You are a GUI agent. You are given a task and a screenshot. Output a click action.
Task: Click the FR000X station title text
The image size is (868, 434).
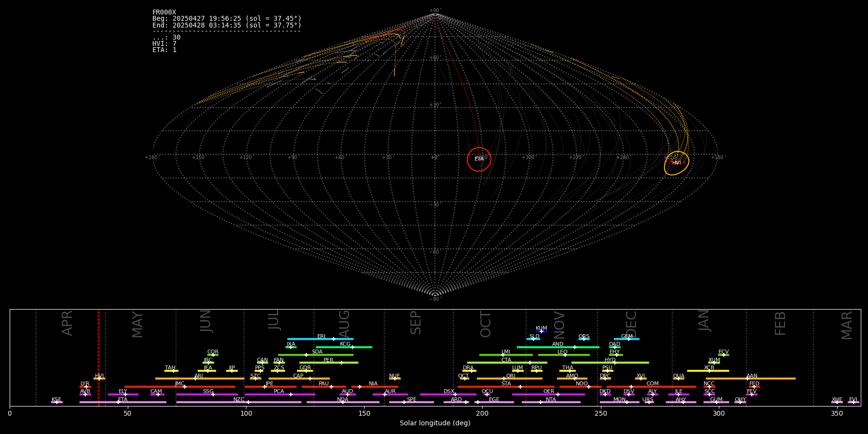click(x=164, y=13)
